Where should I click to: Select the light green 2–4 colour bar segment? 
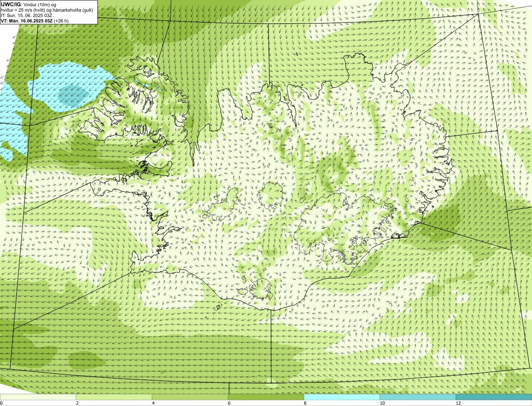(114, 397)
